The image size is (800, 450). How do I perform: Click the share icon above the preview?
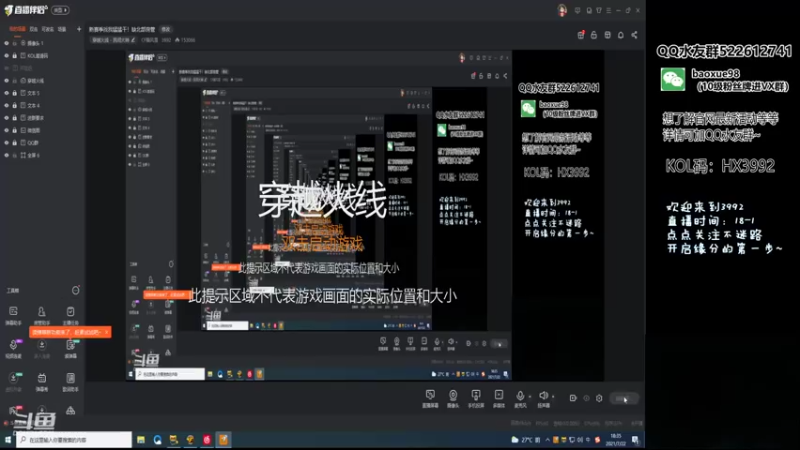point(634,35)
